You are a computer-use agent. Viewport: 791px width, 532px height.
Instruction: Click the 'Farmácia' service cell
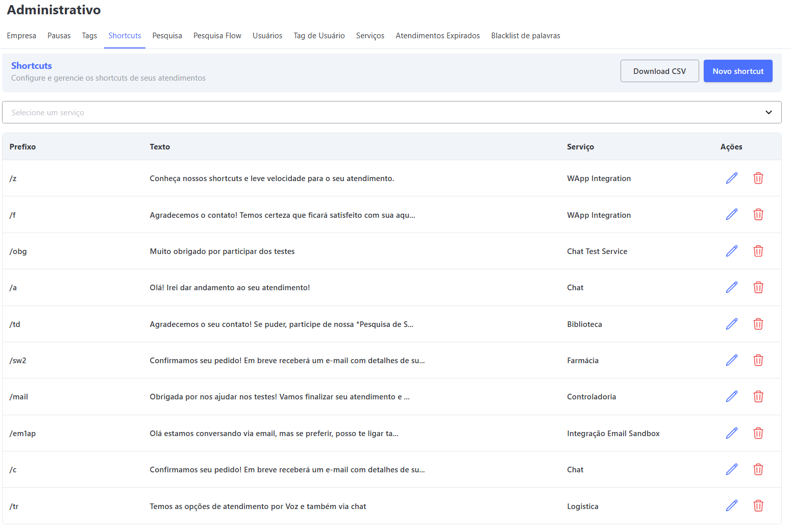click(583, 361)
